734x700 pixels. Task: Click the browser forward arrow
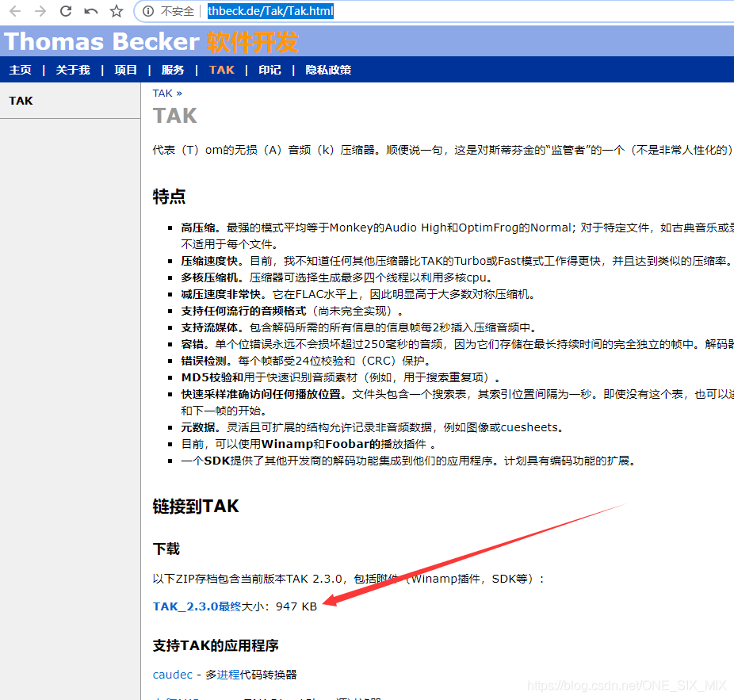tap(40, 11)
